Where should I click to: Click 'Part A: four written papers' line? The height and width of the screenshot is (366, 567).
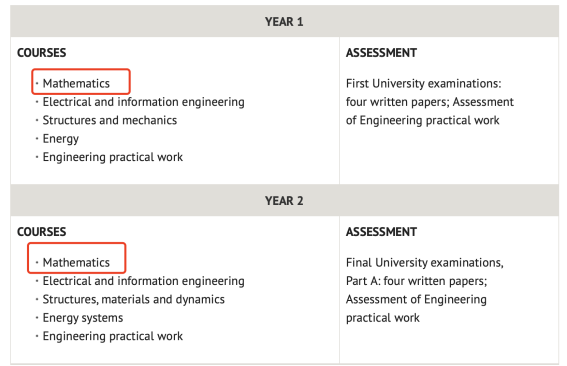click(x=416, y=281)
